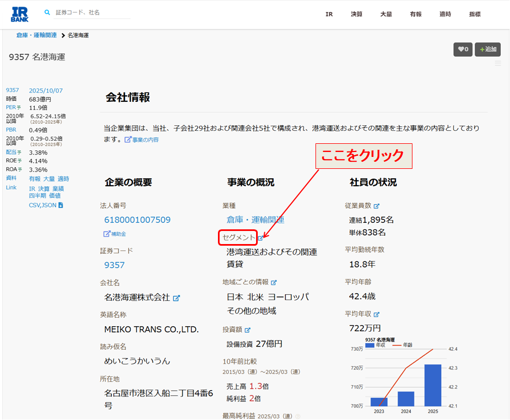The height and width of the screenshot is (420, 510).
Task: Click the external link icon beside セグメント
Action: [260, 238]
